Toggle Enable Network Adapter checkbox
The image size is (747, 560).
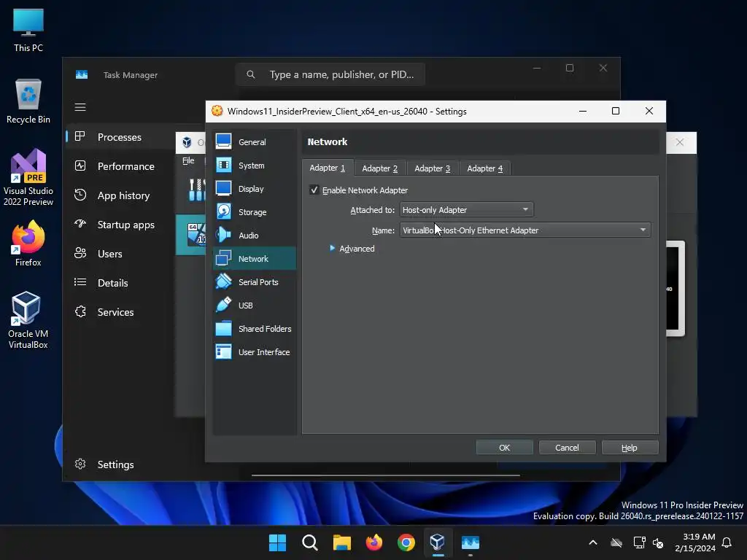point(314,190)
